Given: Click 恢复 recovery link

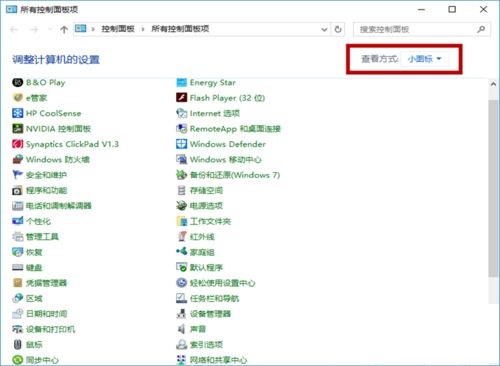Looking at the screenshot, I should coord(34,252).
